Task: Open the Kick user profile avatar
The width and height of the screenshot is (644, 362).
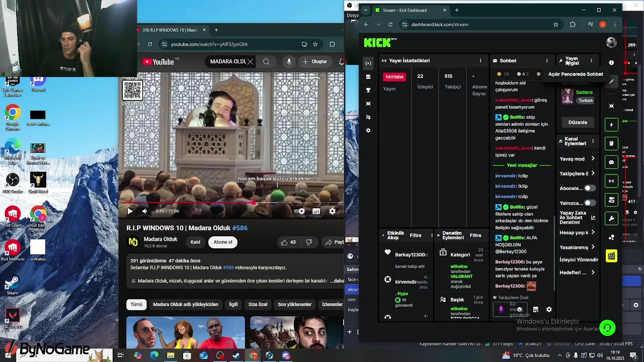Action: pos(611,43)
